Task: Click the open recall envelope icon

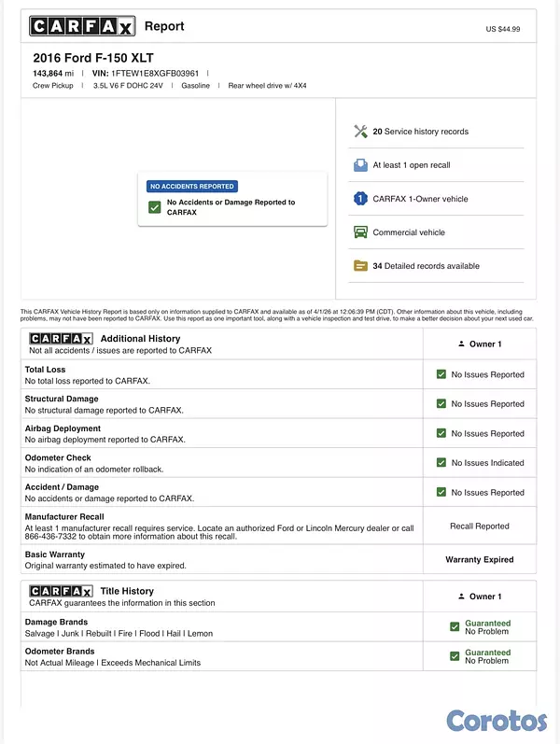Action: point(360,165)
